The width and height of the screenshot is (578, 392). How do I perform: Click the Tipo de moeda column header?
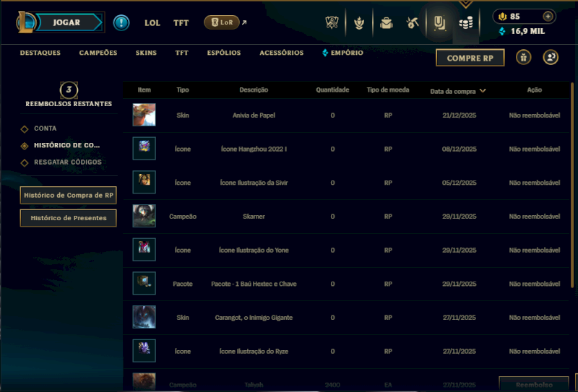coord(388,90)
